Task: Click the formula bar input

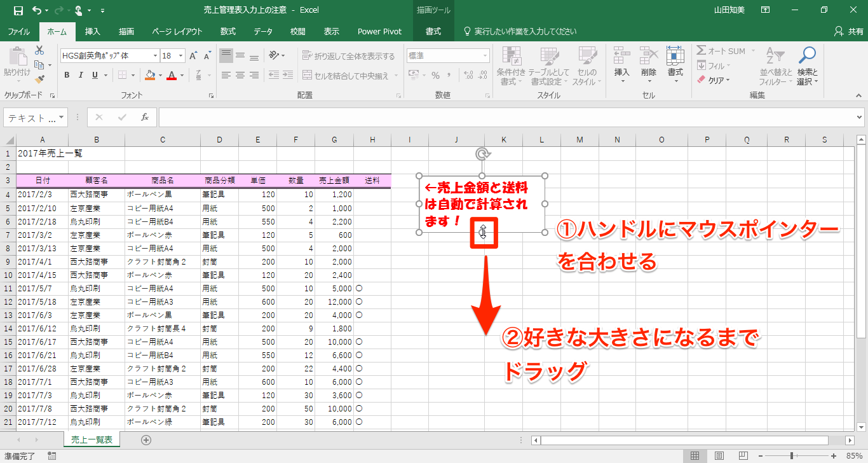Action: point(506,118)
